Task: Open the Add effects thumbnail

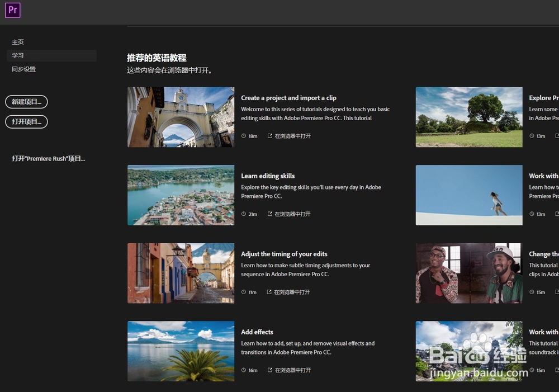Action: 181,351
